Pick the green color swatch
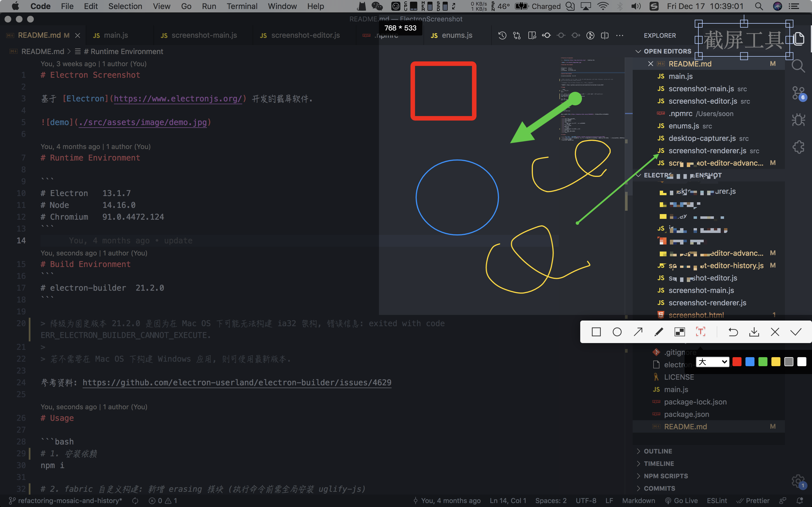 coord(763,362)
